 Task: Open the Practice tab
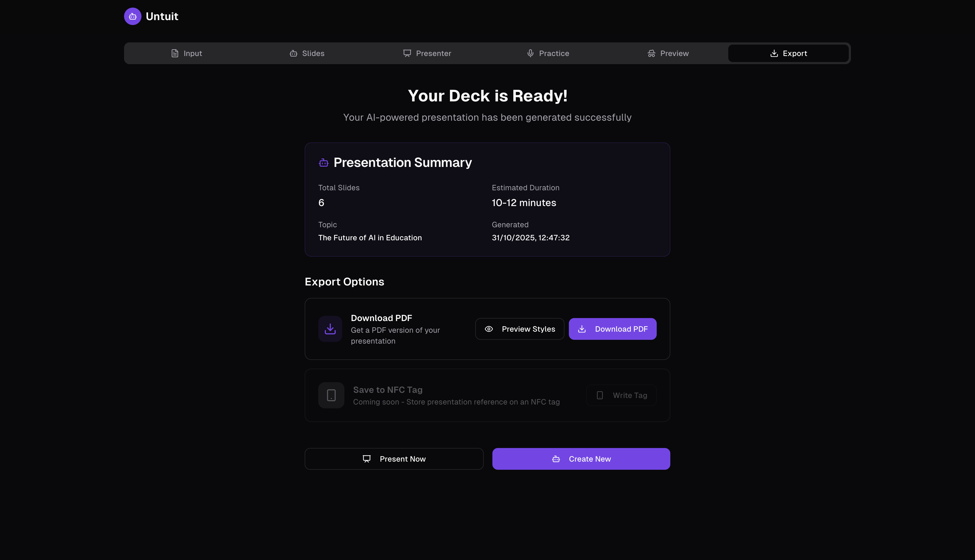click(x=548, y=54)
